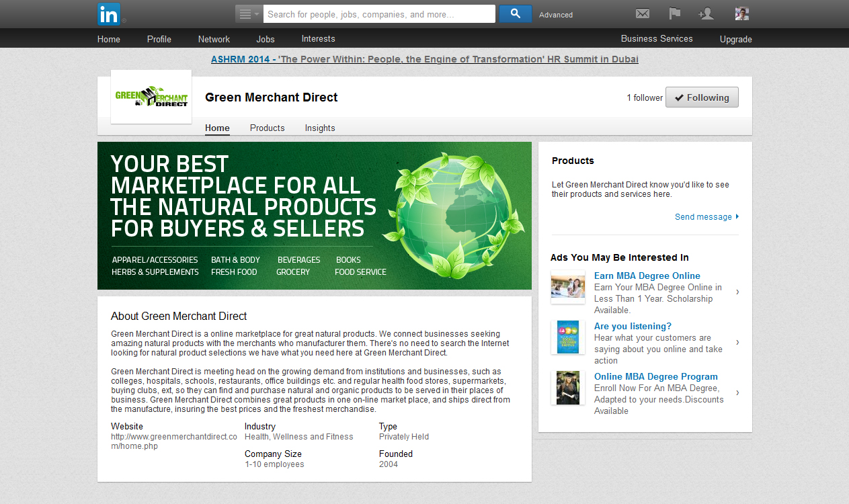Click the Green Merchant Direct page title

(x=272, y=97)
